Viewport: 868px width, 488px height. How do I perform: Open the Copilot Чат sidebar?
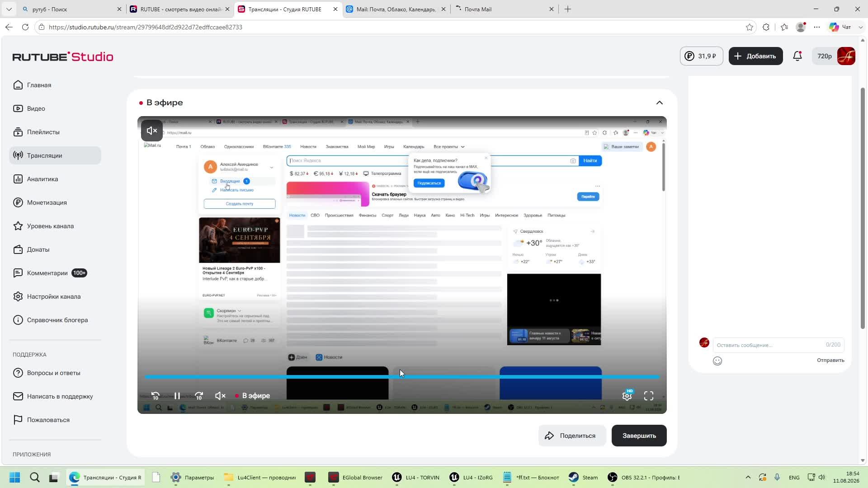click(840, 27)
